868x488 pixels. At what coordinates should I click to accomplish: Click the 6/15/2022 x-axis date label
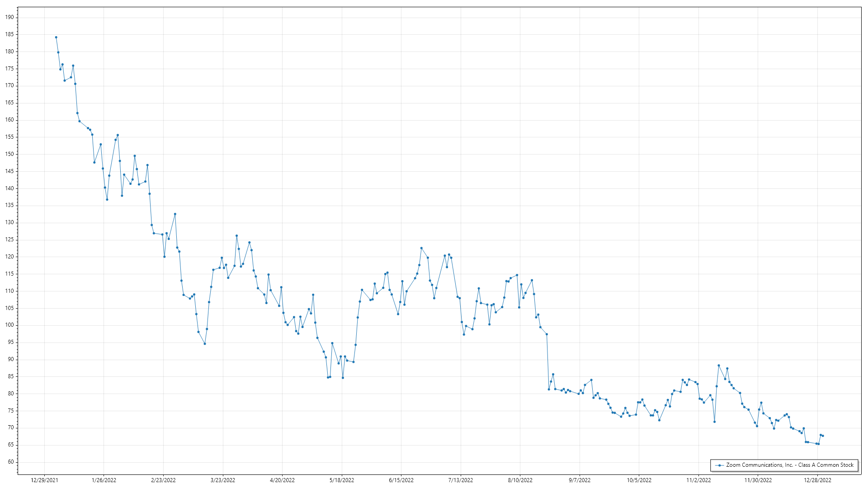click(401, 480)
